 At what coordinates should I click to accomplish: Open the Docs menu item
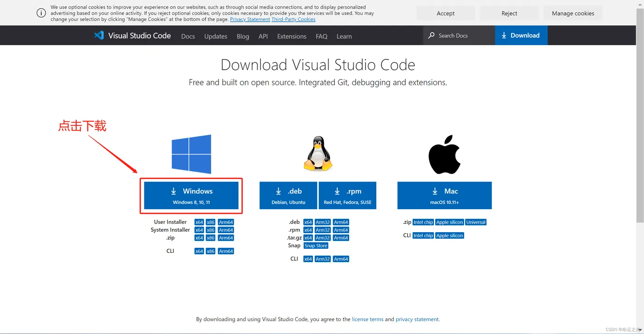(188, 36)
